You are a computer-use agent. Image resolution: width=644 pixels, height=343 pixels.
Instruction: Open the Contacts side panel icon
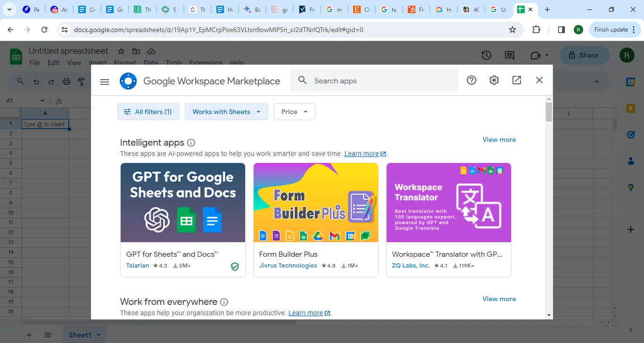631,161
